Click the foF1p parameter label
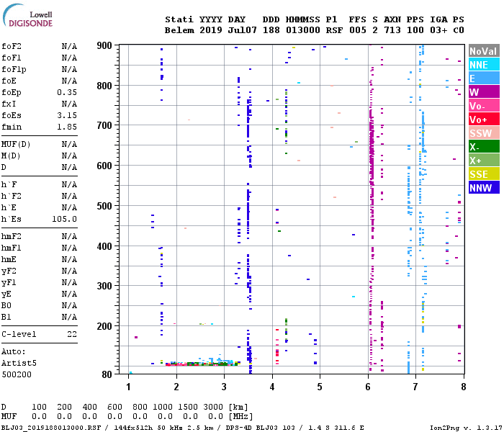504x432 pixels. coord(14,69)
